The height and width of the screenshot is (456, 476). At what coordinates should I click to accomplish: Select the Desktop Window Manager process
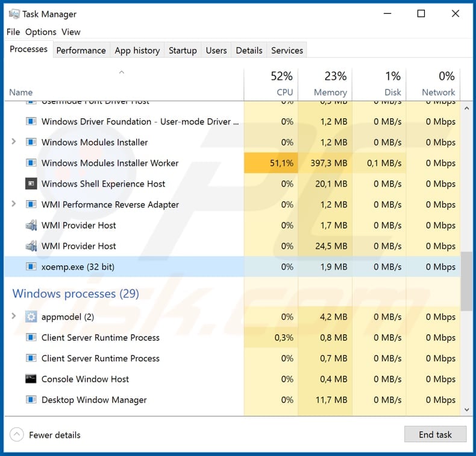pyautogui.click(x=233, y=399)
